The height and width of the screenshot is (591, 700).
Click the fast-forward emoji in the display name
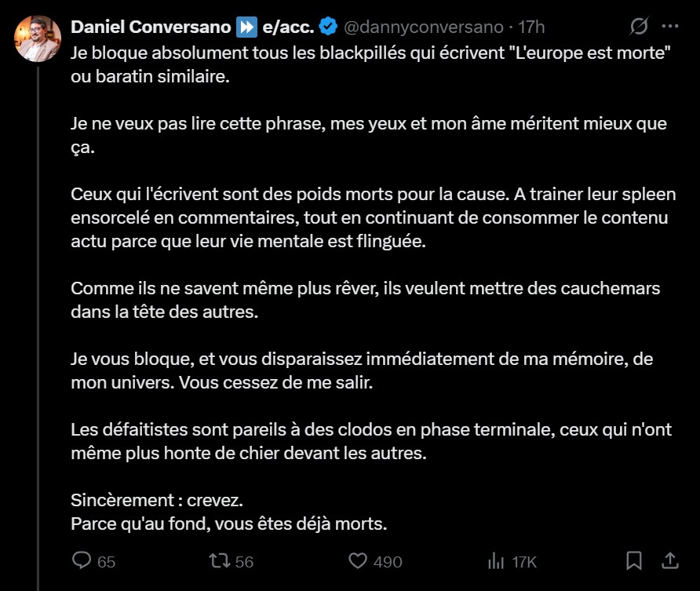click(x=246, y=27)
